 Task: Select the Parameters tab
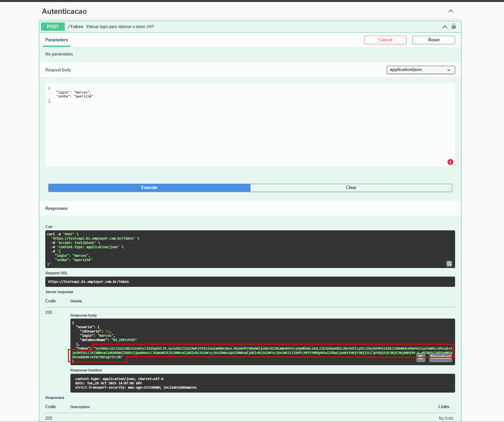pyautogui.click(x=57, y=40)
